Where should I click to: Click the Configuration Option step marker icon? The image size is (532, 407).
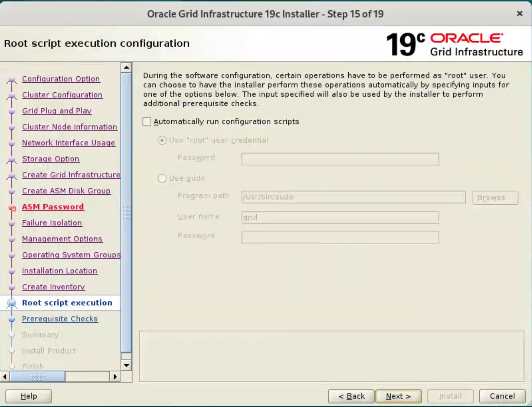12,80
